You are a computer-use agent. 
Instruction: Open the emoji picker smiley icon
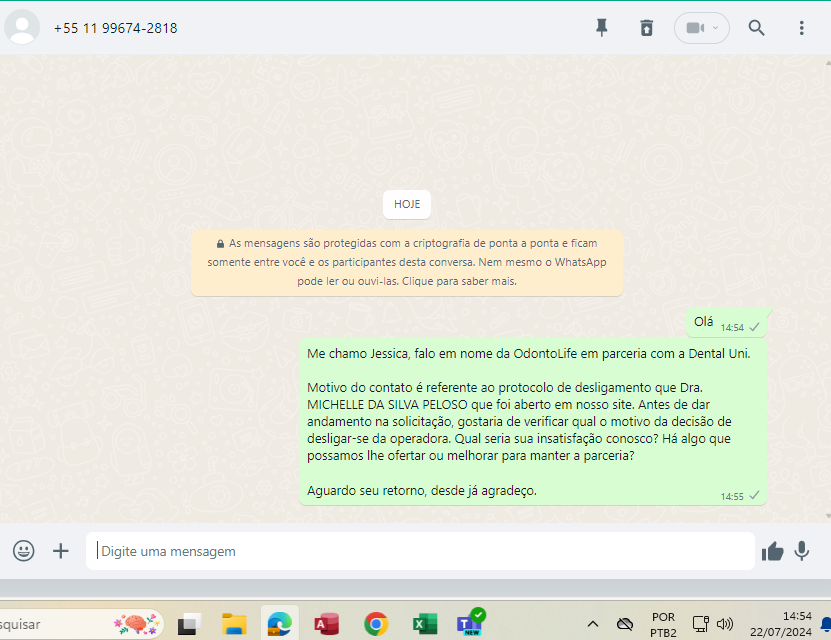click(x=24, y=551)
